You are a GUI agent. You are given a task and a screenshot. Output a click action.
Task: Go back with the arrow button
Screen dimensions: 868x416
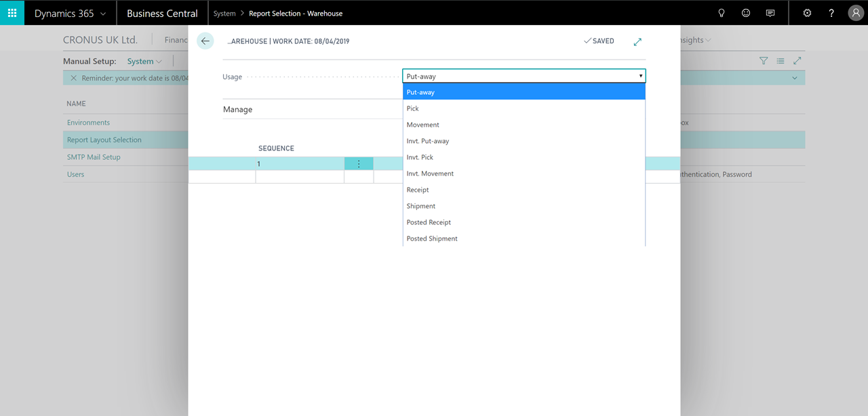(205, 41)
